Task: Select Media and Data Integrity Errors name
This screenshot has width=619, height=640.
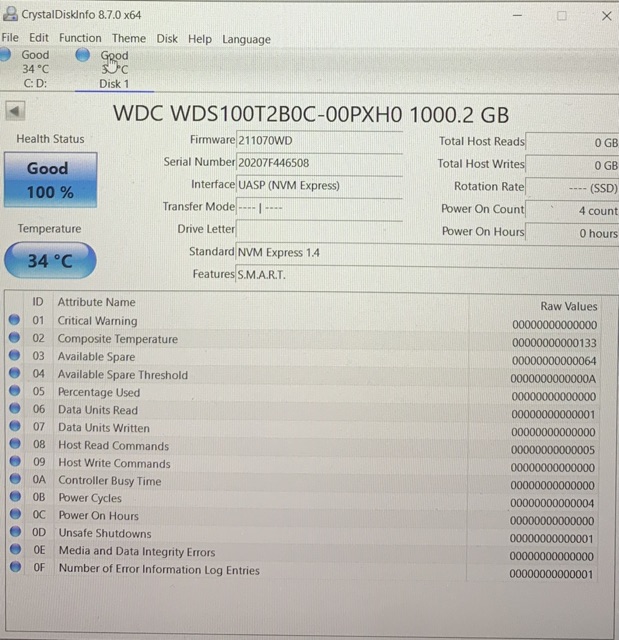Action: pyautogui.click(x=137, y=551)
